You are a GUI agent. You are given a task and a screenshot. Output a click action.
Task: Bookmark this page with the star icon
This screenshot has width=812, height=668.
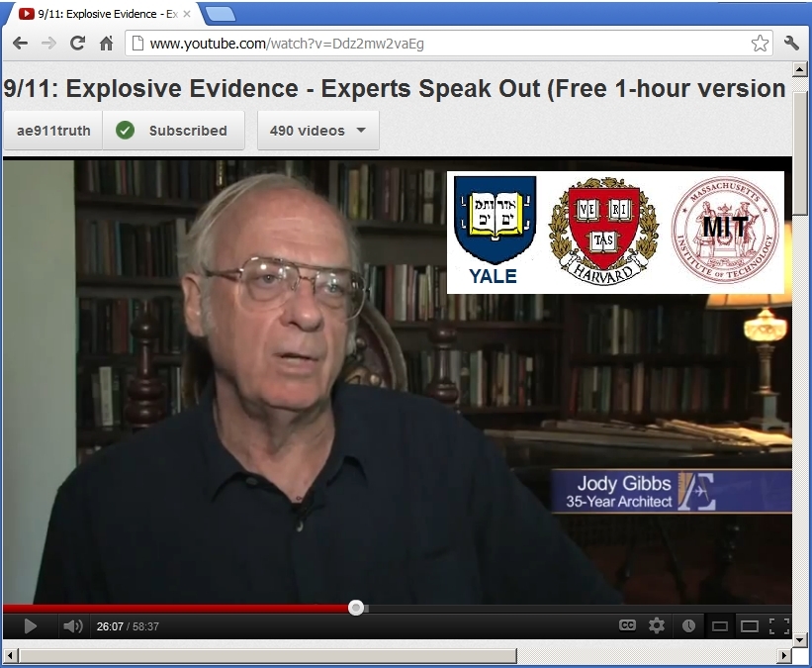pos(760,43)
